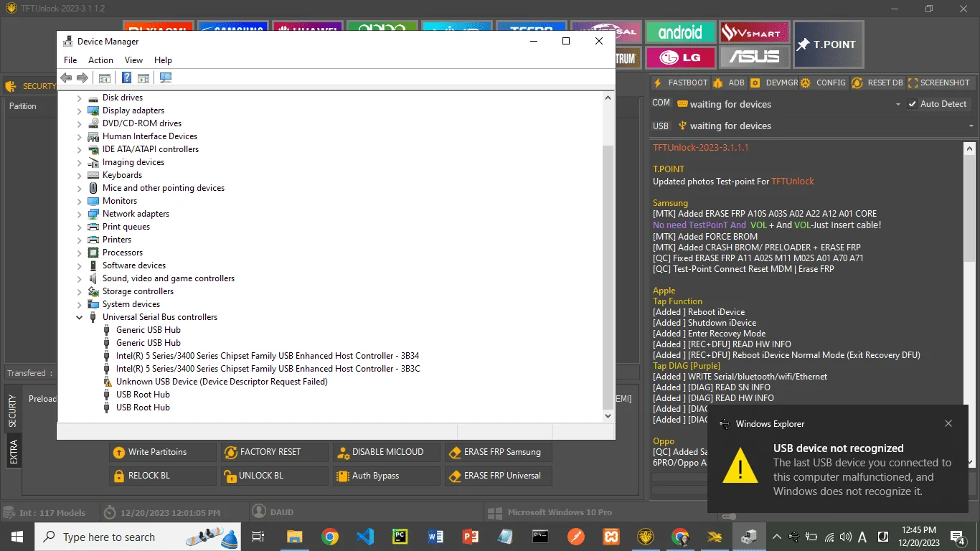Screen dimensions: 980x551
Task: Click the Back arrow in Device Manager toolbar
Action: (66, 77)
